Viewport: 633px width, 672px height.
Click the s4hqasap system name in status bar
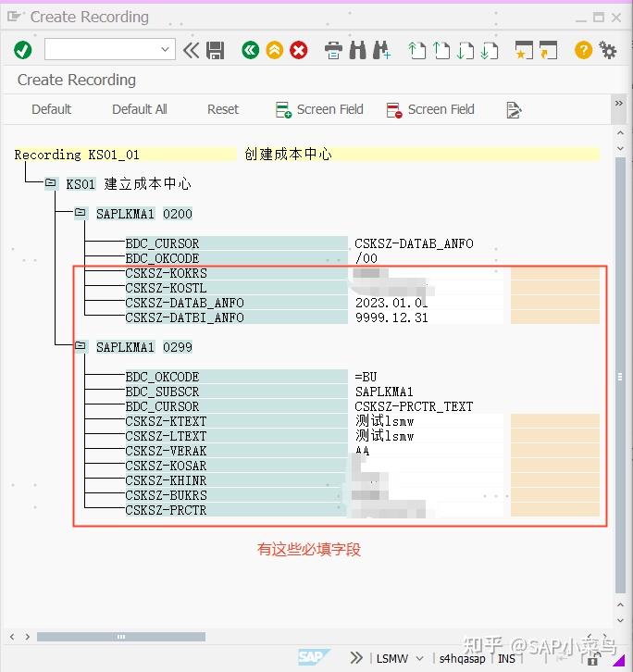(462, 658)
